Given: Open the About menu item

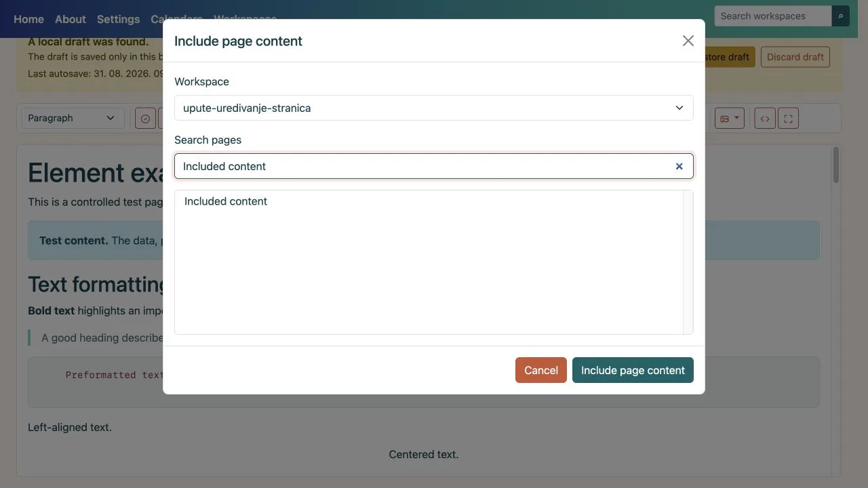Looking at the screenshot, I should pyautogui.click(x=71, y=19).
